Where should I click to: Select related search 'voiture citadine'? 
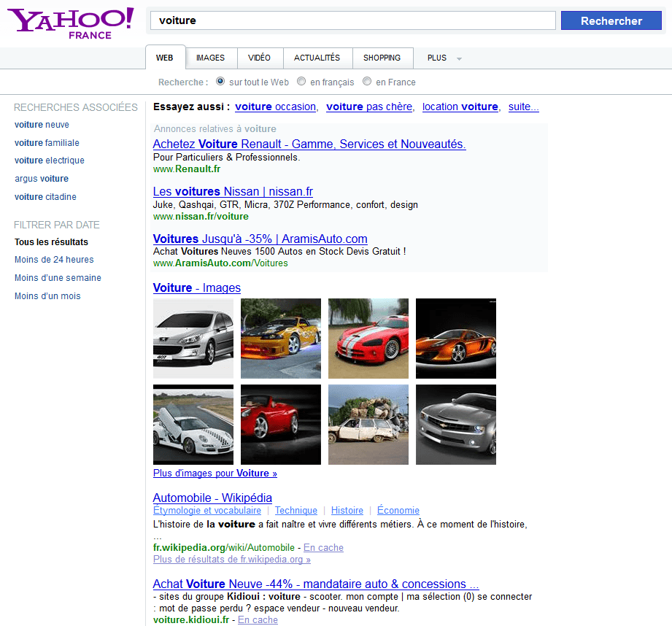(x=45, y=197)
